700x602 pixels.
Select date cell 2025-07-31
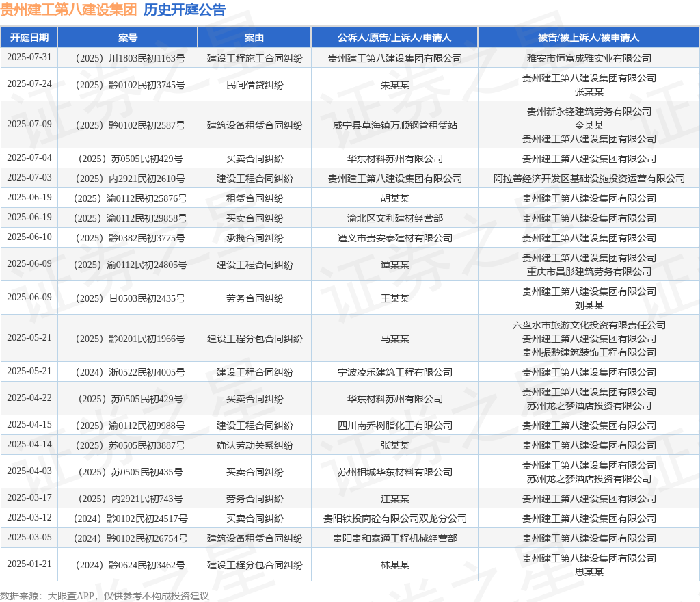pyautogui.click(x=29, y=57)
